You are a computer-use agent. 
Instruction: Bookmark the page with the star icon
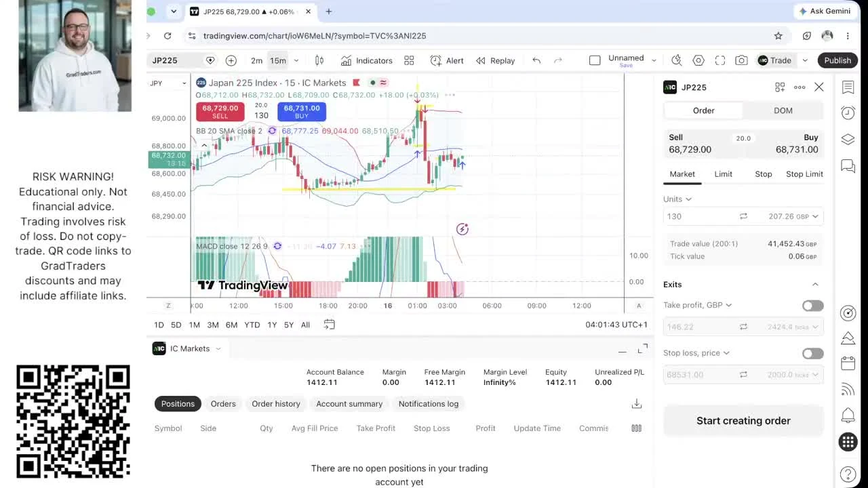click(778, 36)
